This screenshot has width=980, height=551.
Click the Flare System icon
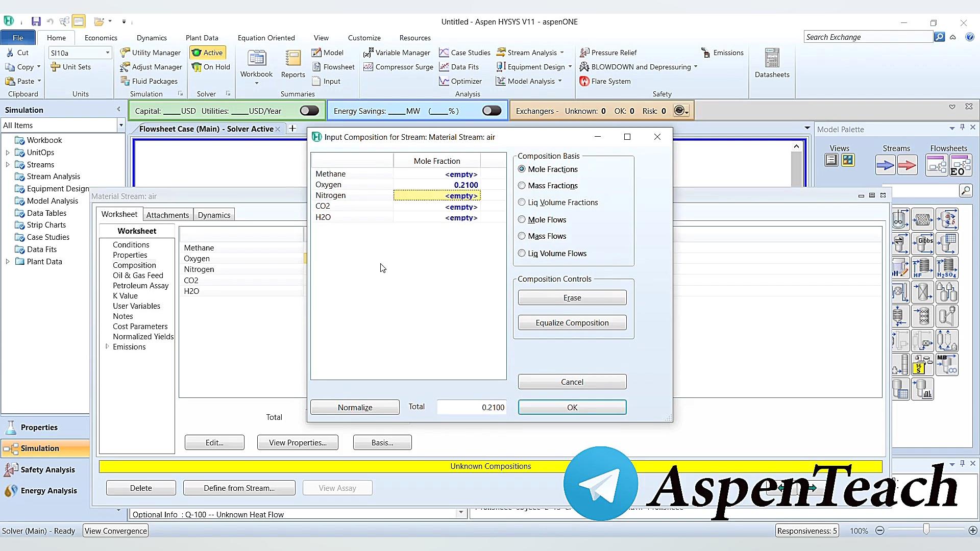coord(584,81)
